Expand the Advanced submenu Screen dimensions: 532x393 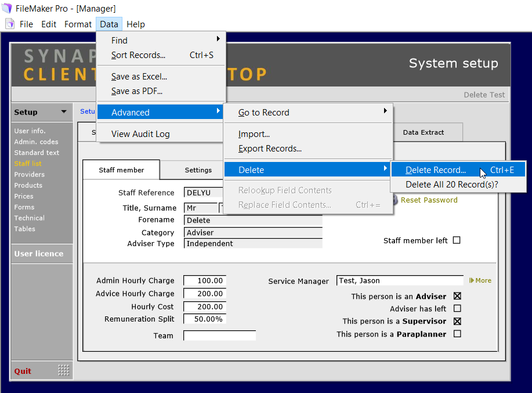coord(161,113)
